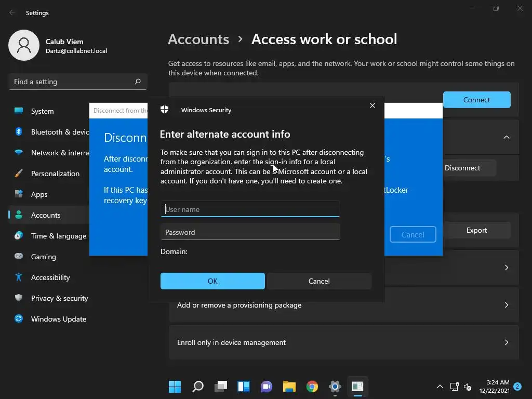Open File Explorer from taskbar
Image resolution: width=532 pixels, height=399 pixels.
point(289,387)
